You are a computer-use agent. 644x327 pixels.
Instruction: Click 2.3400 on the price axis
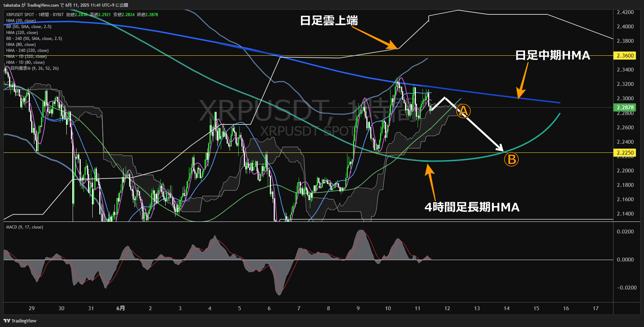pos(625,70)
